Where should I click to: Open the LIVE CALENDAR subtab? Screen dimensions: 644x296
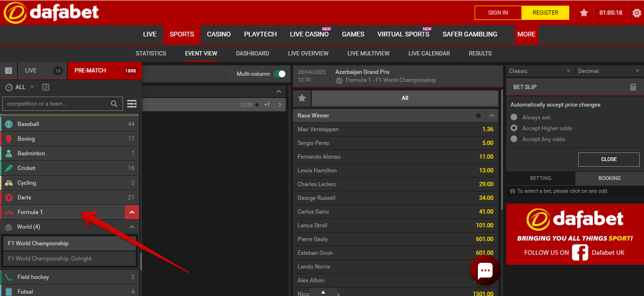point(429,54)
